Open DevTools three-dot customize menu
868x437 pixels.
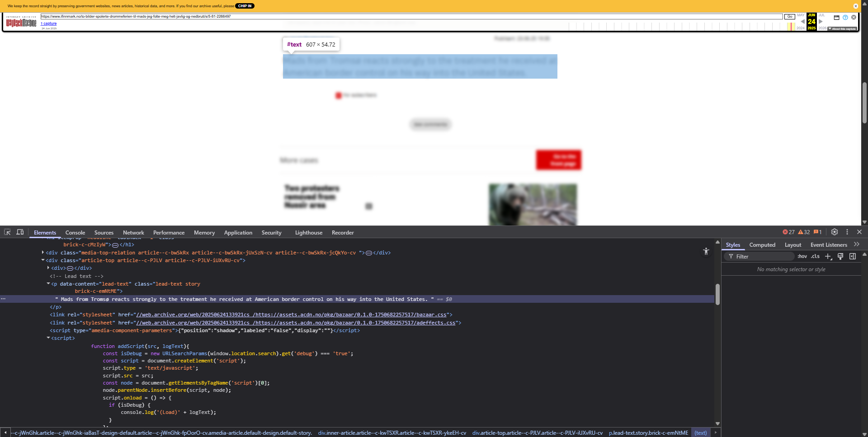tap(847, 232)
